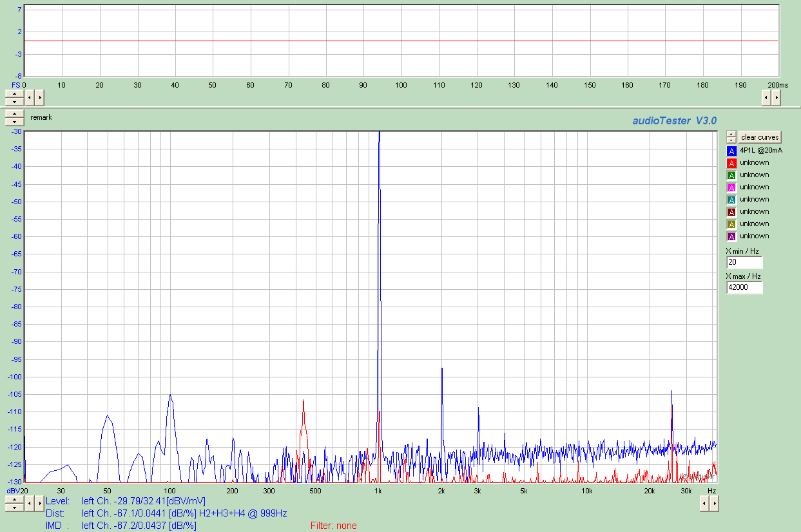Click the X min / Hz input field

744,263
